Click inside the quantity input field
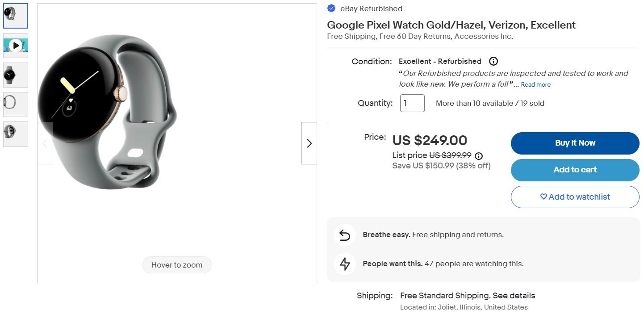 coord(412,103)
